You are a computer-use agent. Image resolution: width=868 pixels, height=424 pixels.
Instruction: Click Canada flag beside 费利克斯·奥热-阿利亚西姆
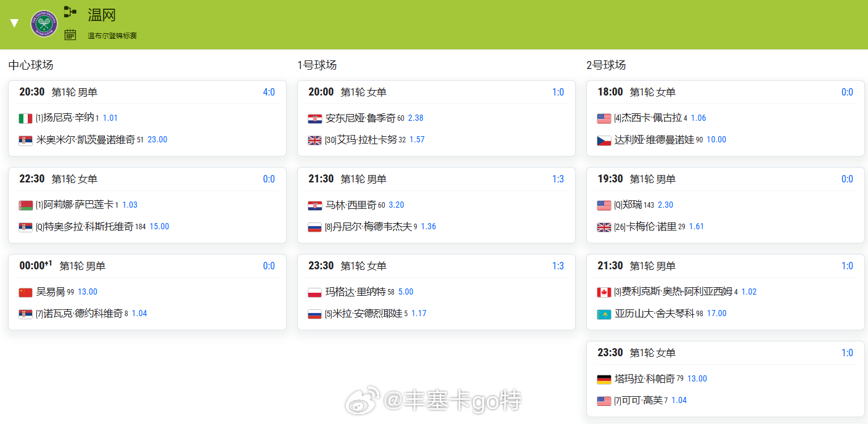pyautogui.click(x=604, y=292)
